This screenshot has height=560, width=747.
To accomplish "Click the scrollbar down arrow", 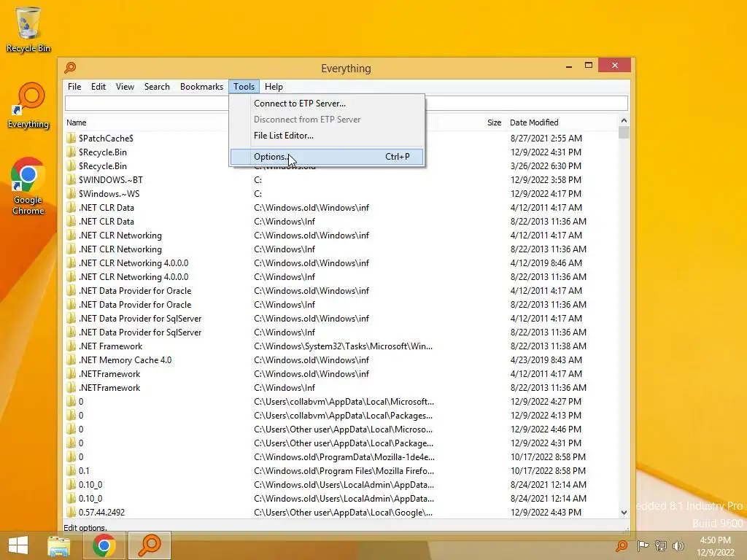I will point(624,513).
